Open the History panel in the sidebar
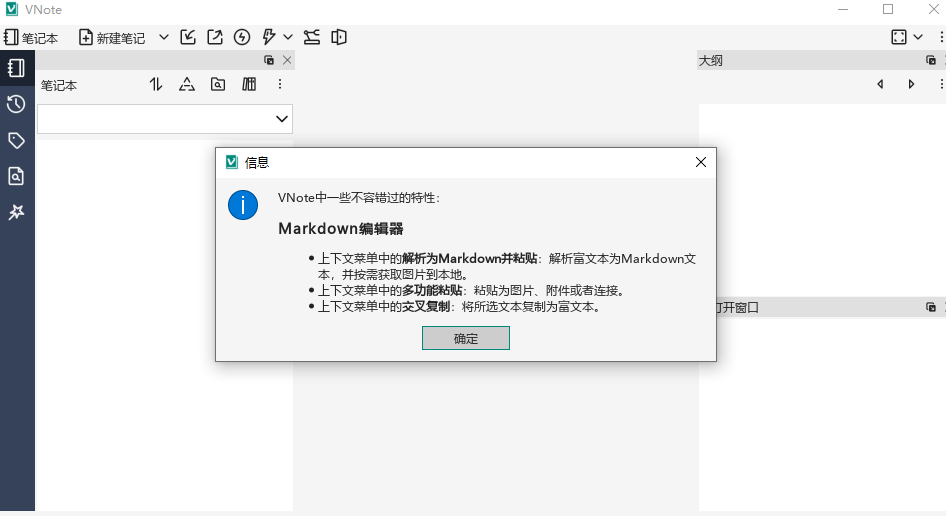The height and width of the screenshot is (516, 946). 16,104
